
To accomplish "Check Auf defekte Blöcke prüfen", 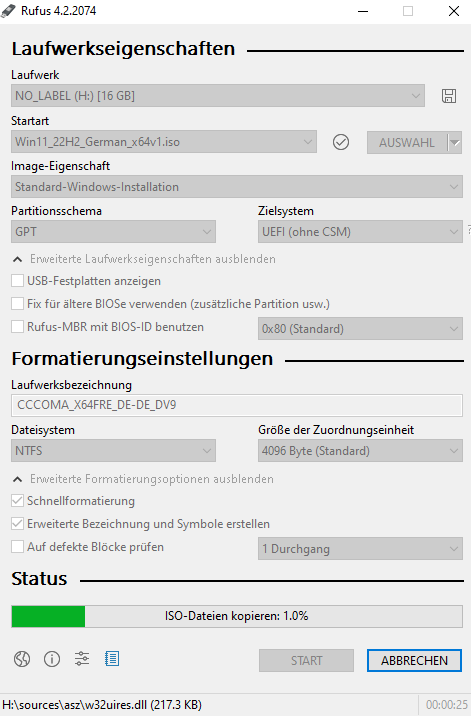I will point(17,547).
